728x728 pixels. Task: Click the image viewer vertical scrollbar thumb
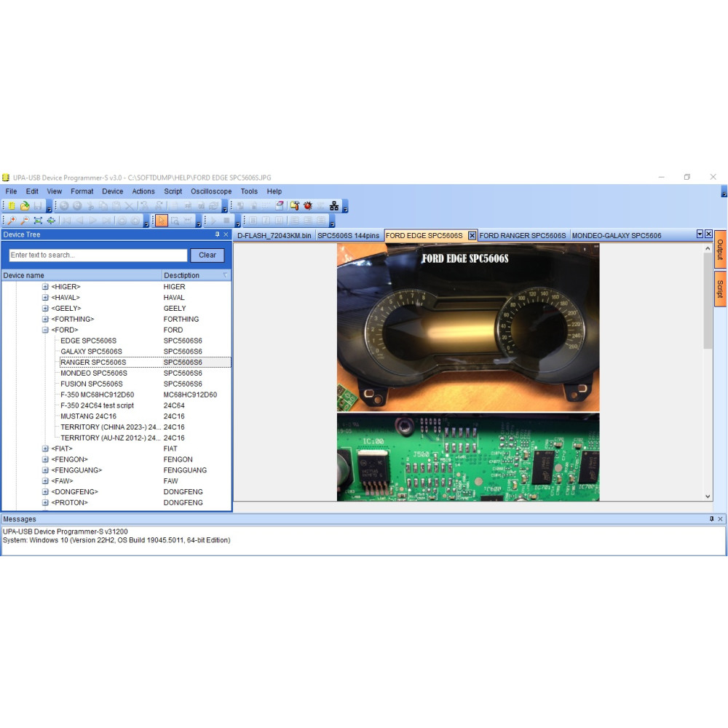coord(708,301)
